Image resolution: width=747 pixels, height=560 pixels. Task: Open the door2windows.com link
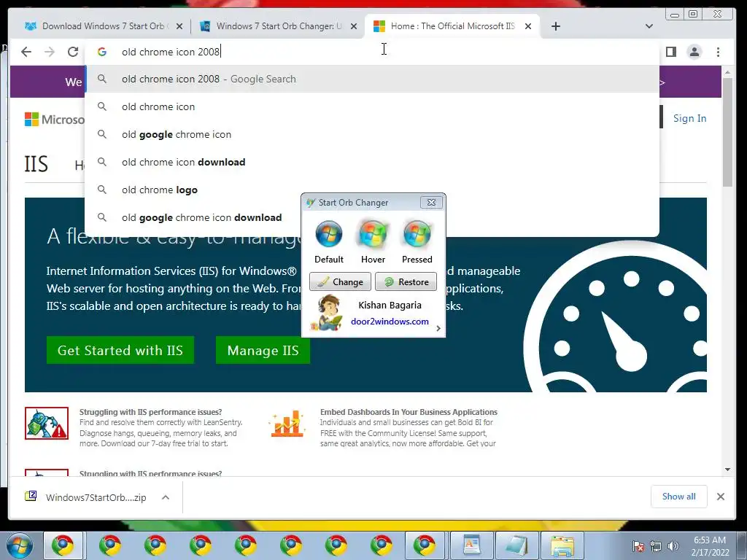[x=390, y=322]
